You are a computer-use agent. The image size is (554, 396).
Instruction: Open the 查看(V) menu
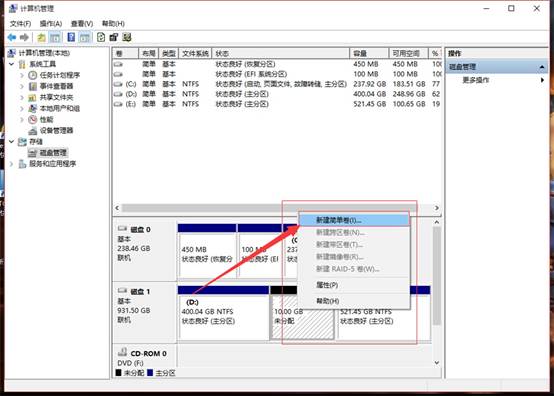tap(82, 24)
